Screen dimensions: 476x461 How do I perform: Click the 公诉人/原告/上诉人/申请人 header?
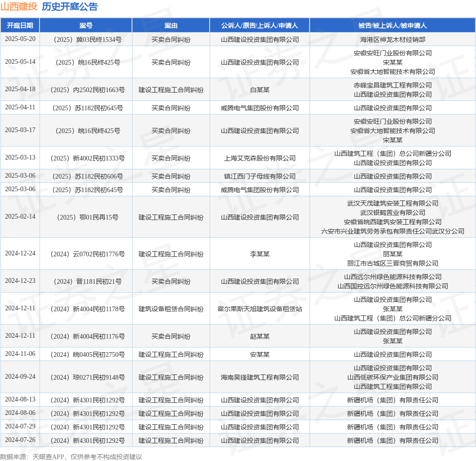coord(259,26)
